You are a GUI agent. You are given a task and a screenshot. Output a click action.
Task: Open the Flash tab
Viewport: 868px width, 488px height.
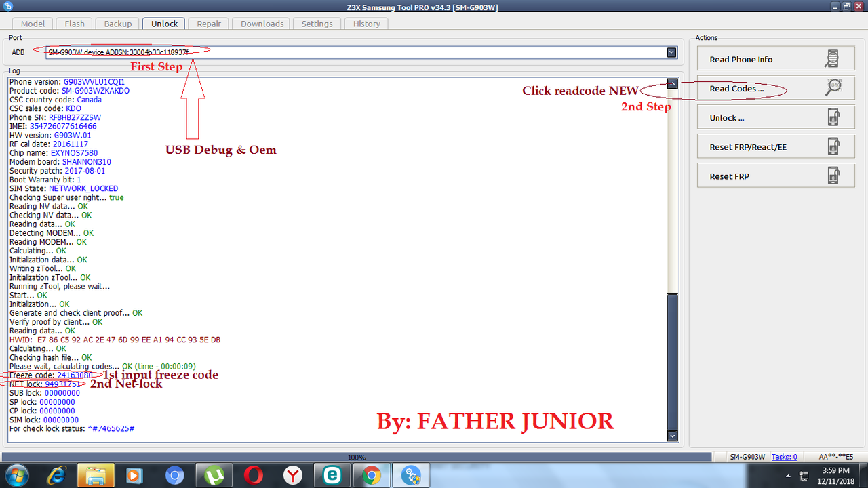(75, 24)
